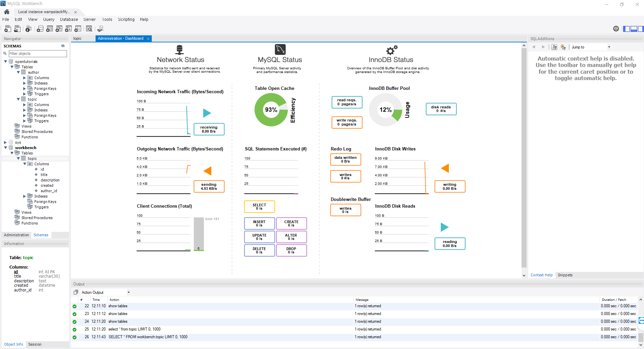Click the create stored procedure icon
This screenshot has width=644, height=349.
[68, 29]
